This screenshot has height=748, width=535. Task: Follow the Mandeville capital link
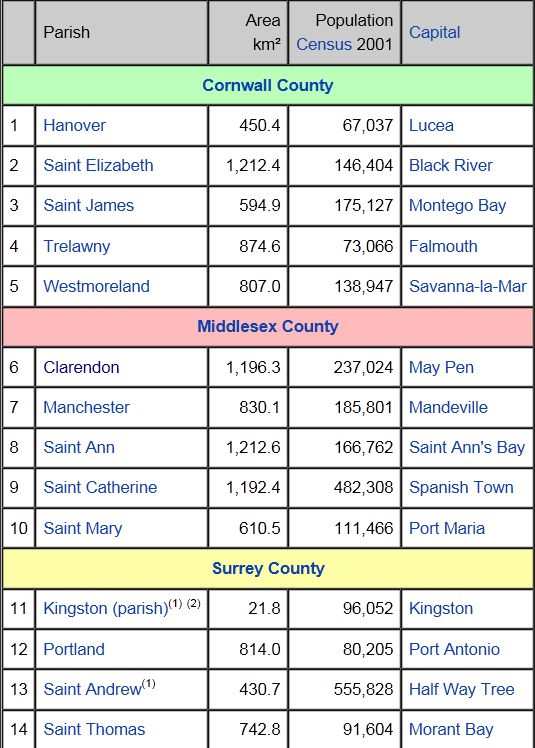[448, 407]
